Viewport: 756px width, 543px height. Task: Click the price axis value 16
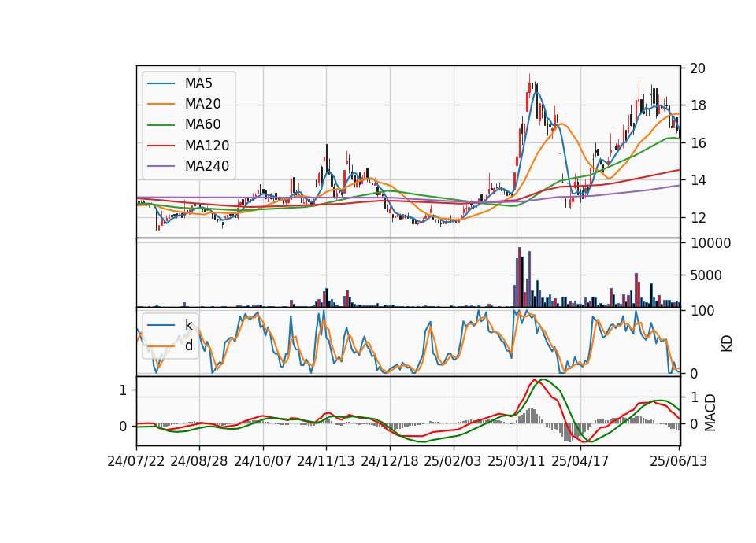(698, 143)
